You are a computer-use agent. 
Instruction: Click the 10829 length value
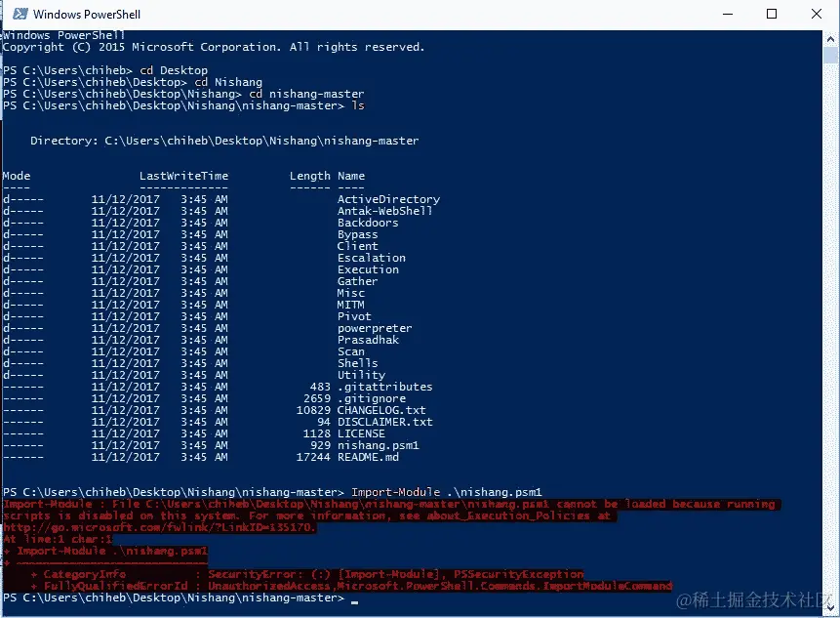pyautogui.click(x=313, y=411)
